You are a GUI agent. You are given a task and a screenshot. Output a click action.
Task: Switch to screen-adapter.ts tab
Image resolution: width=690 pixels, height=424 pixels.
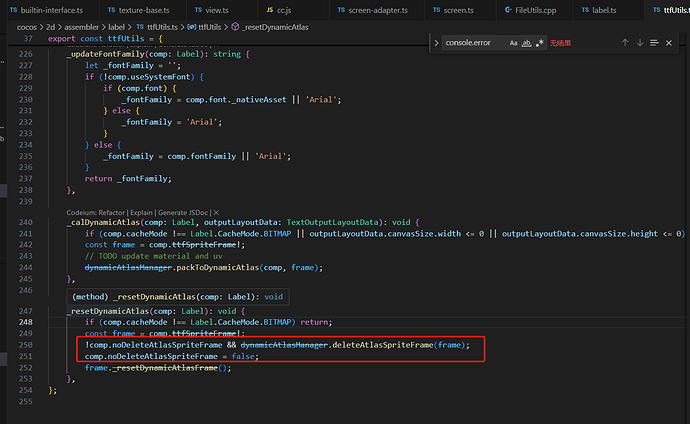point(373,10)
